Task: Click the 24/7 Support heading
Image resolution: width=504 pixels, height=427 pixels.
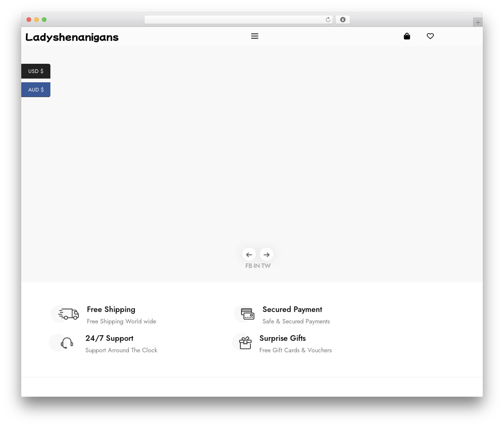Action: click(109, 338)
